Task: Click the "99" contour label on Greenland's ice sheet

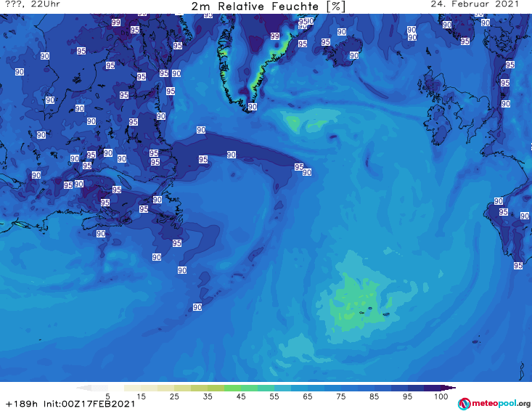Action: point(275,36)
